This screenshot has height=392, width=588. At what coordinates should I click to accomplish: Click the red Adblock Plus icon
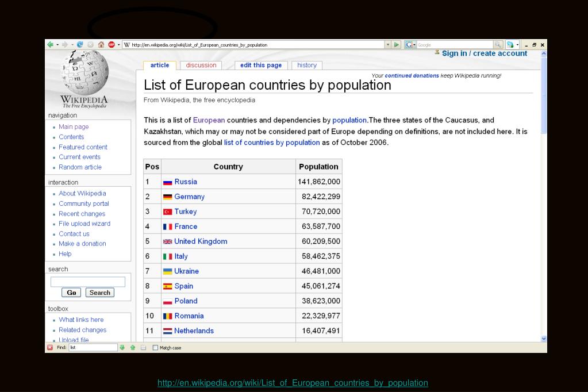coord(112,45)
